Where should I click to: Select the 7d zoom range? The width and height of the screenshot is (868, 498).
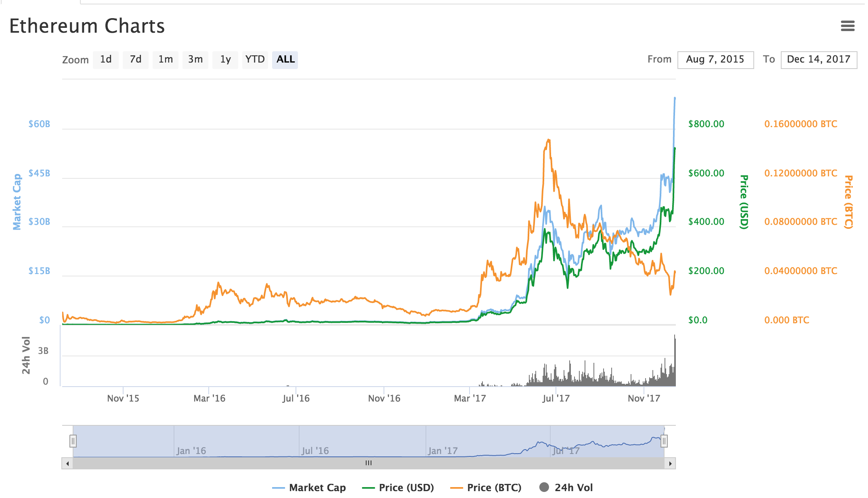[x=136, y=60]
